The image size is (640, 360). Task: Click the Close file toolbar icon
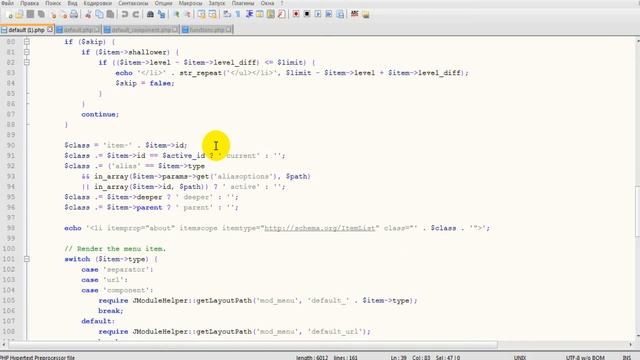pos(53,15)
